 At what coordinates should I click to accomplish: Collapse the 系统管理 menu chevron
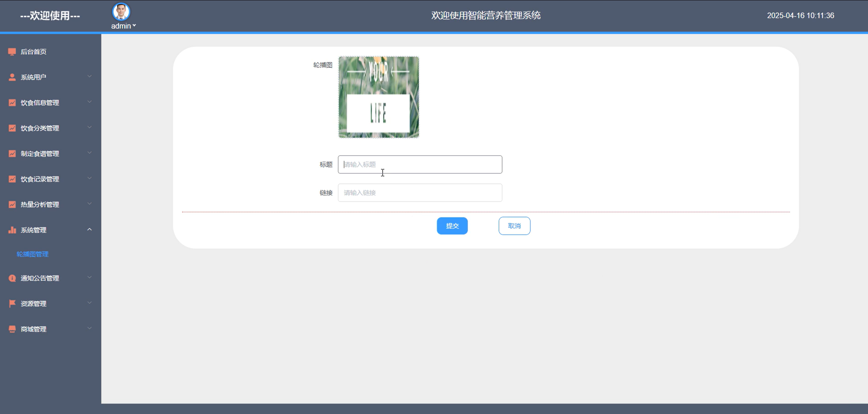pos(89,230)
